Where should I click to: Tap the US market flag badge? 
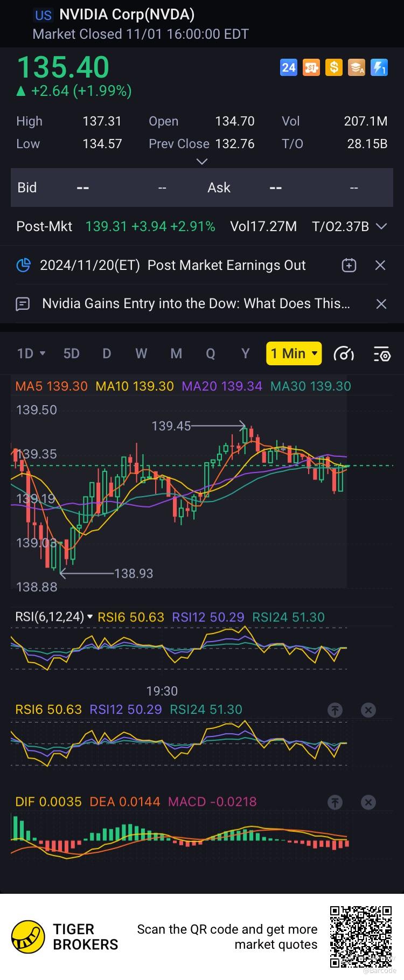coord(43,15)
